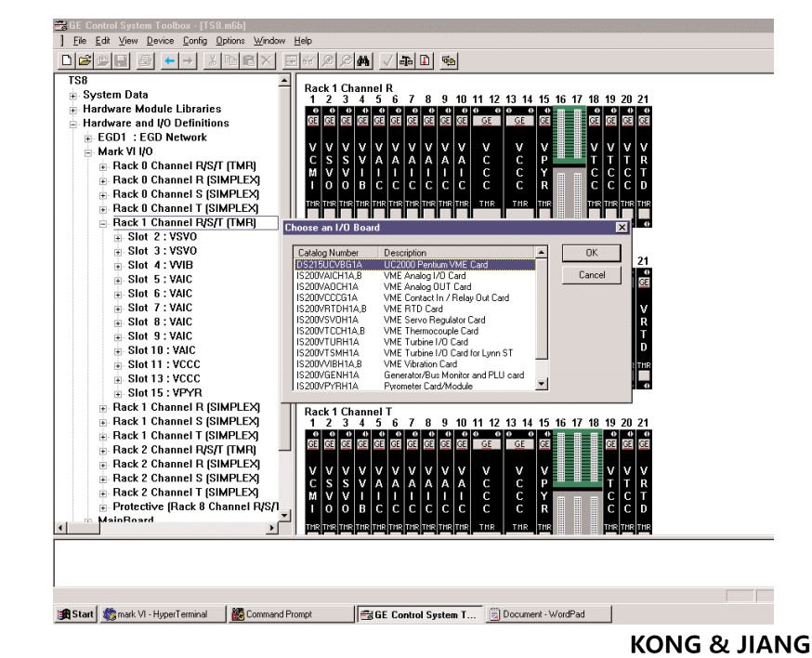The image size is (812, 658).
Task: Select the DS215UCVBG1A UC2000 Pentium VME Card row
Action: 414,265
